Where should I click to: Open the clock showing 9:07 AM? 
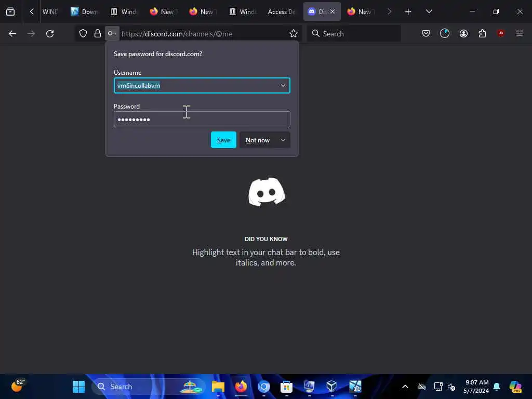point(476,387)
